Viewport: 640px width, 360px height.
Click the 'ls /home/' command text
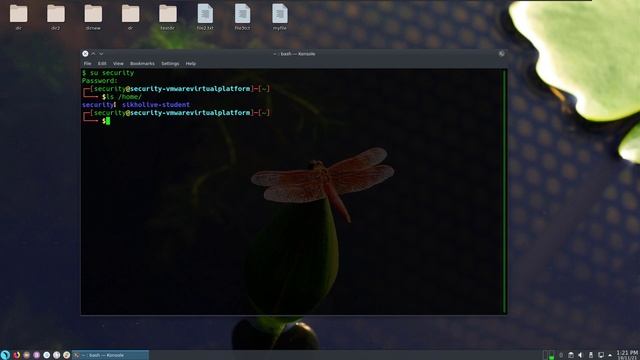[x=124, y=97]
